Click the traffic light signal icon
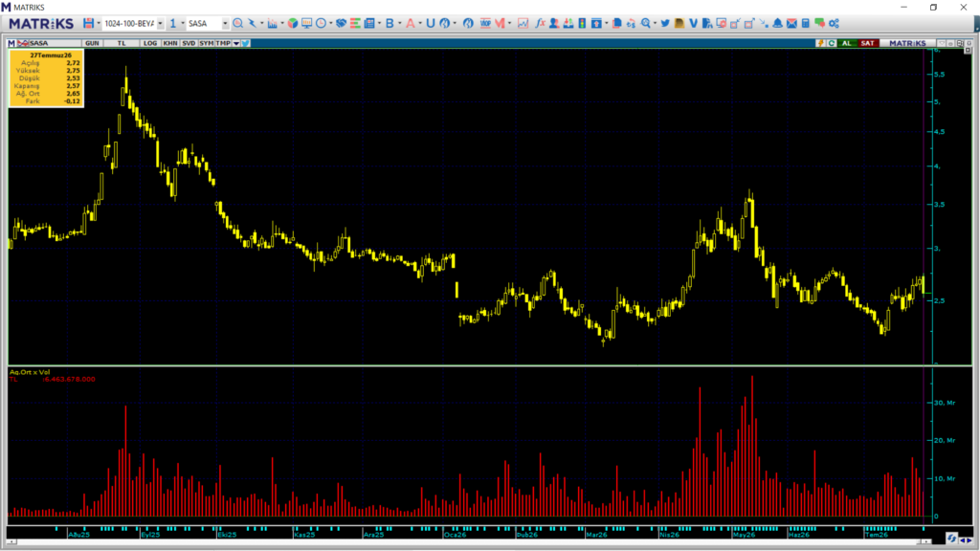The width and height of the screenshot is (980, 551). 582,23
